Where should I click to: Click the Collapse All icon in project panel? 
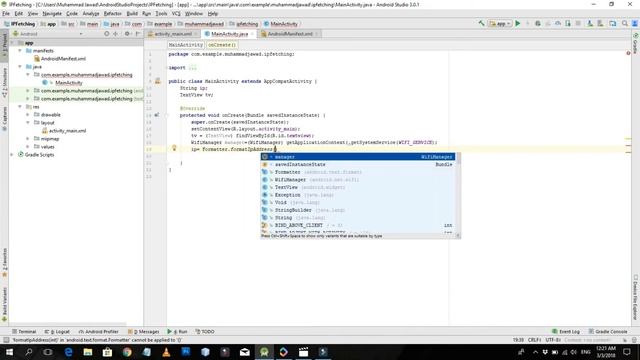[116, 34]
